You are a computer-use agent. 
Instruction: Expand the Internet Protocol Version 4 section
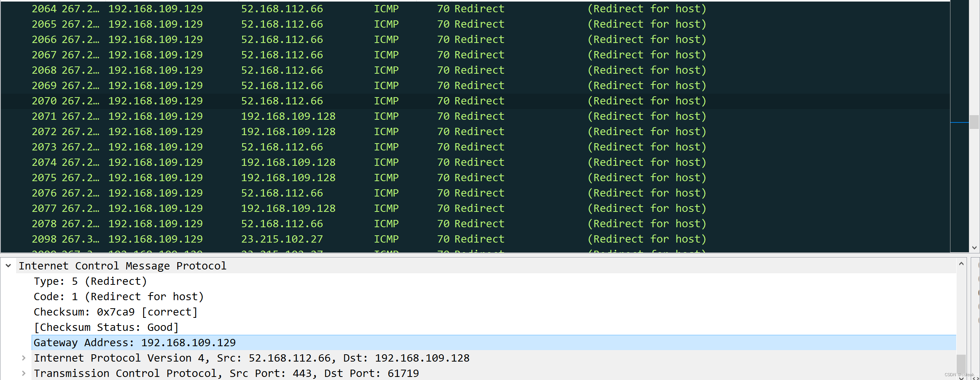point(24,358)
